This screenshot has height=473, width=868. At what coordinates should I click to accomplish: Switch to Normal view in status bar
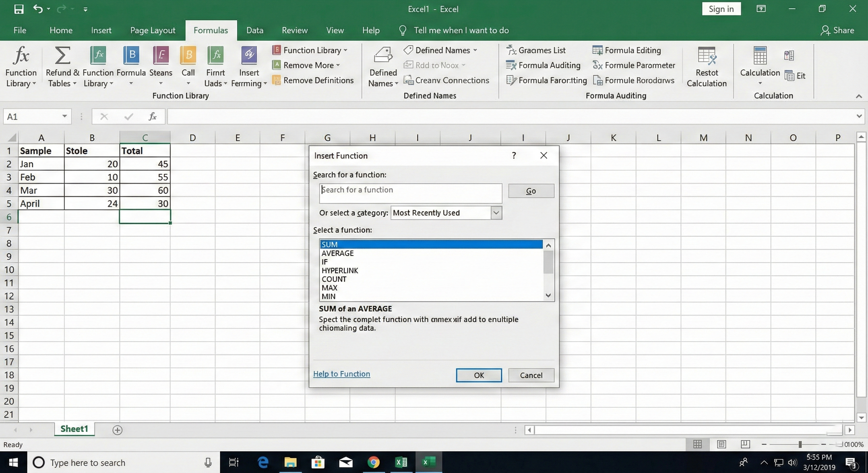pos(698,444)
